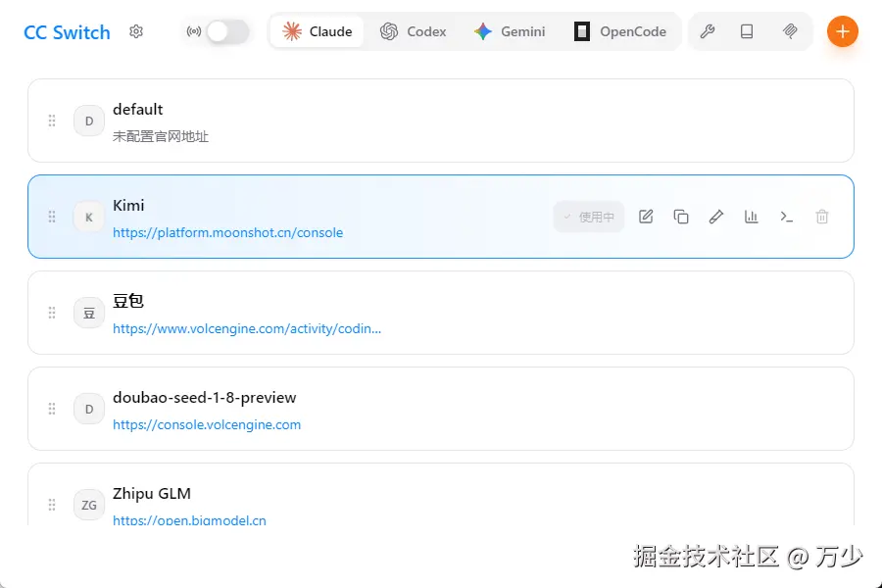Click the paperclip icon in the toolbar
The image size is (882, 588).
point(790,31)
